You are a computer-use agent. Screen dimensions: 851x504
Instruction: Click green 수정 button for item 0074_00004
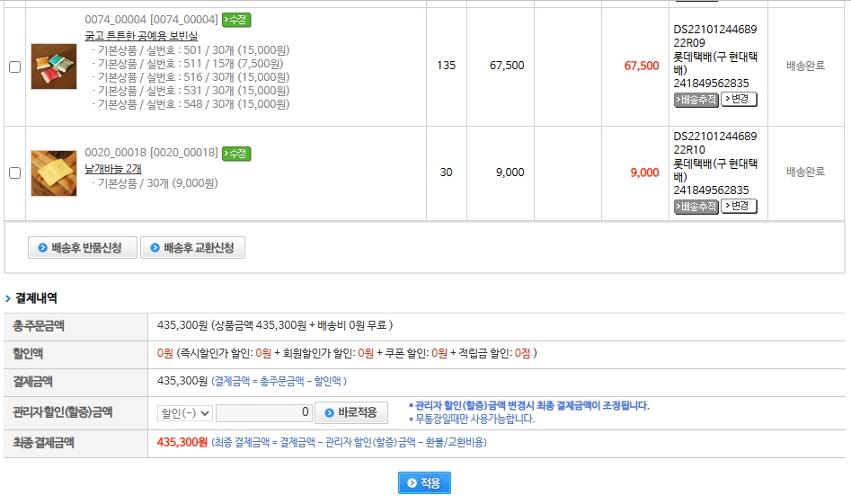point(236,20)
